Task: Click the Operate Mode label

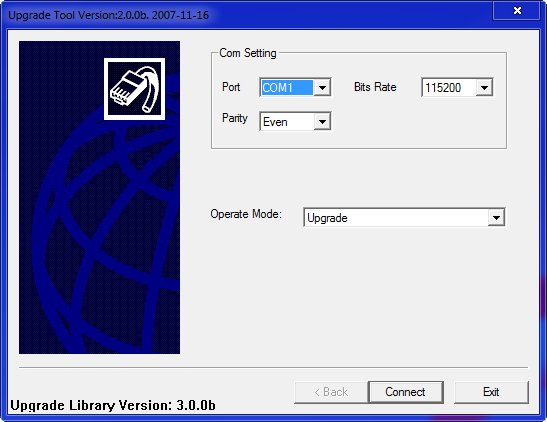Action: click(246, 214)
